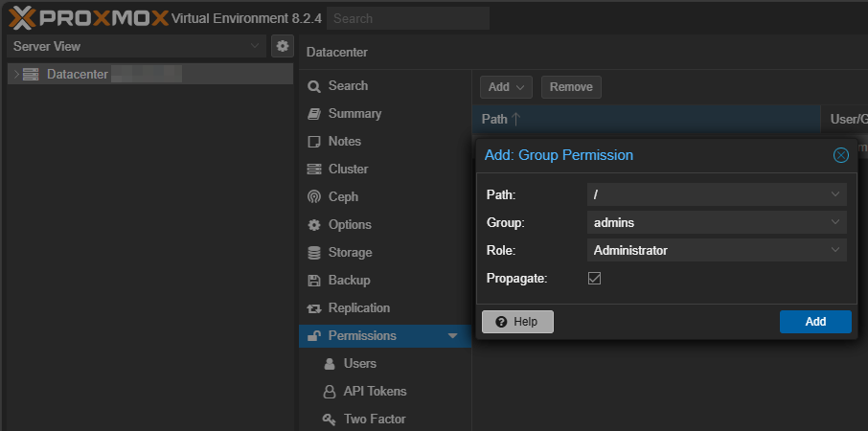Open the Group dropdown showing admins

(x=717, y=222)
